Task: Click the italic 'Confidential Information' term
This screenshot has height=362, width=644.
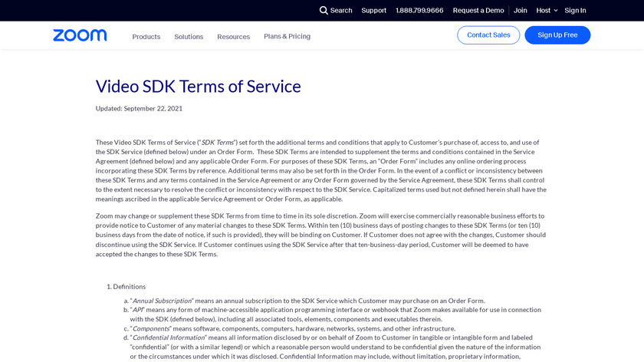Action: pos(169,337)
